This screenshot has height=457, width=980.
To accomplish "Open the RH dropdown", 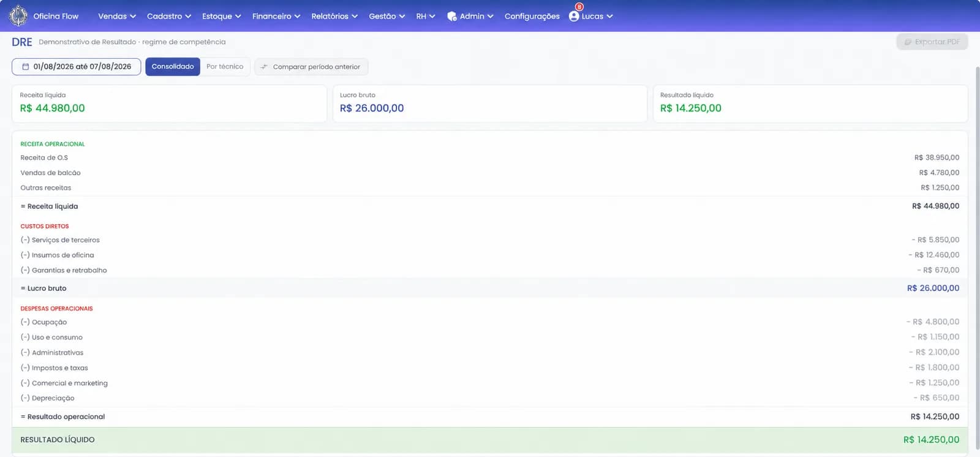I will pyautogui.click(x=426, y=17).
